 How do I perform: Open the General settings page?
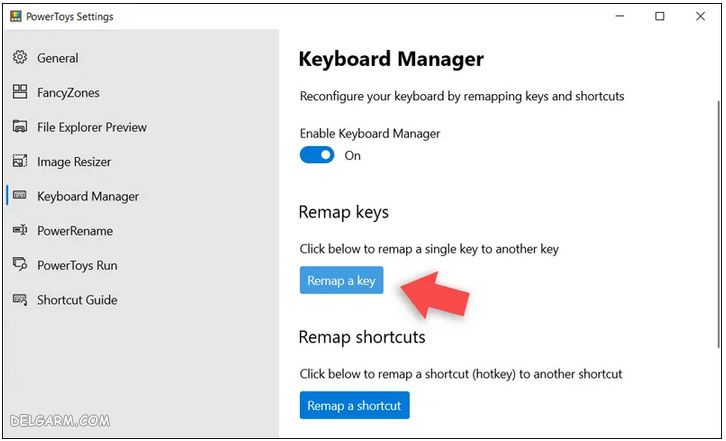(x=57, y=58)
